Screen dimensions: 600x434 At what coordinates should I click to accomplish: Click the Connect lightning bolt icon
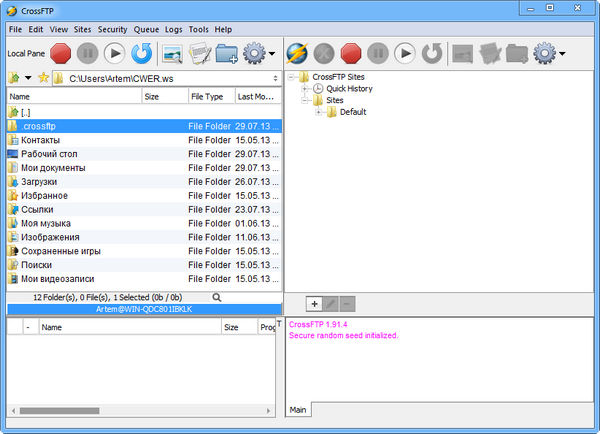pyautogui.click(x=296, y=53)
